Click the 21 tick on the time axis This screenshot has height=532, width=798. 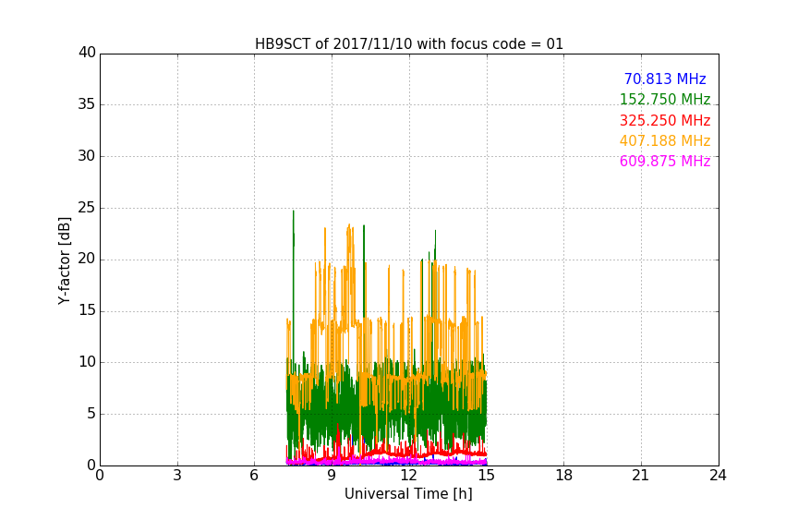[640, 476]
